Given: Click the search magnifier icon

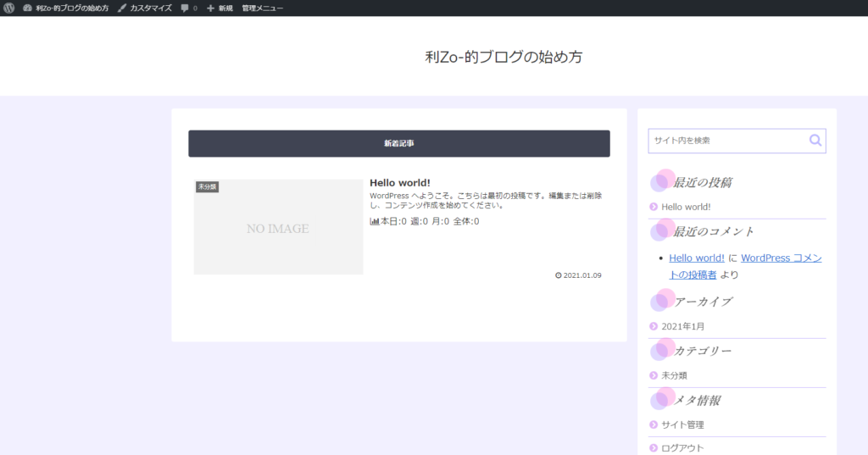Looking at the screenshot, I should click(x=815, y=141).
